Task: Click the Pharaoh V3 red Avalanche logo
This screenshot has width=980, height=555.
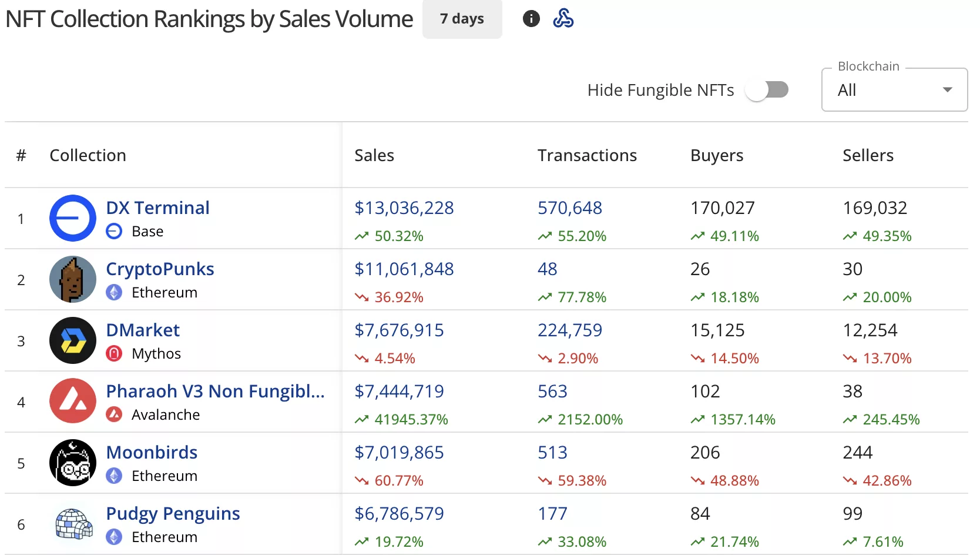Action: tap(73, 402)
